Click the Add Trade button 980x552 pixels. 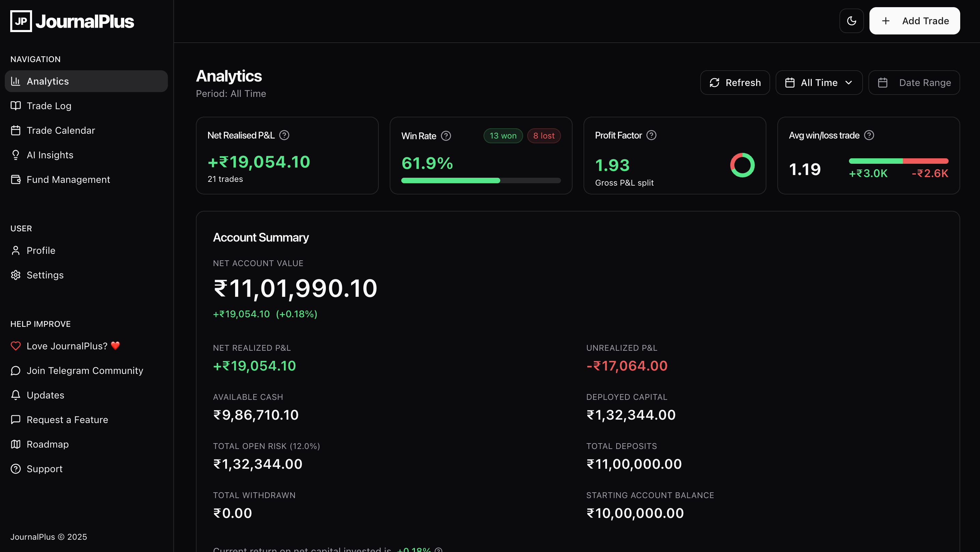tap(914, 21)
